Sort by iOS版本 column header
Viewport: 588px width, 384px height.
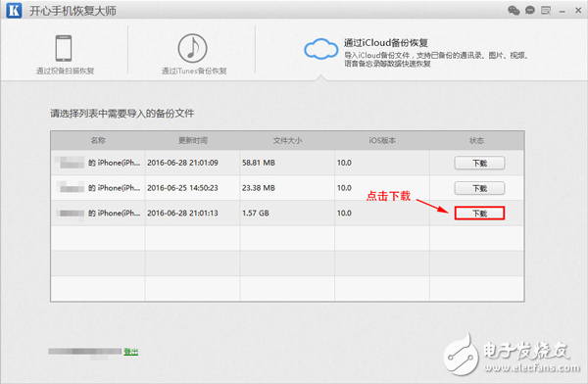tap(382, 141)
